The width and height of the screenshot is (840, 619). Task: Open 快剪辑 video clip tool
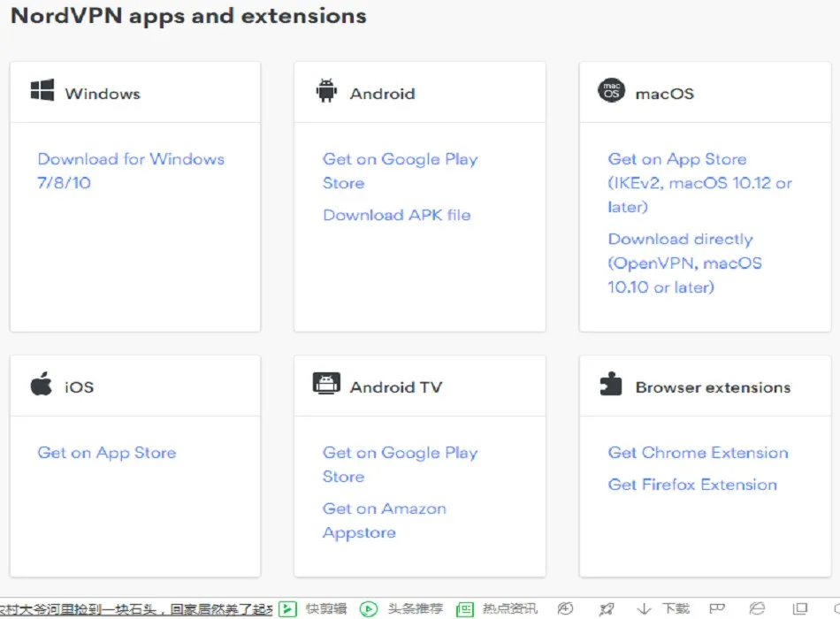tap(313, 608)
